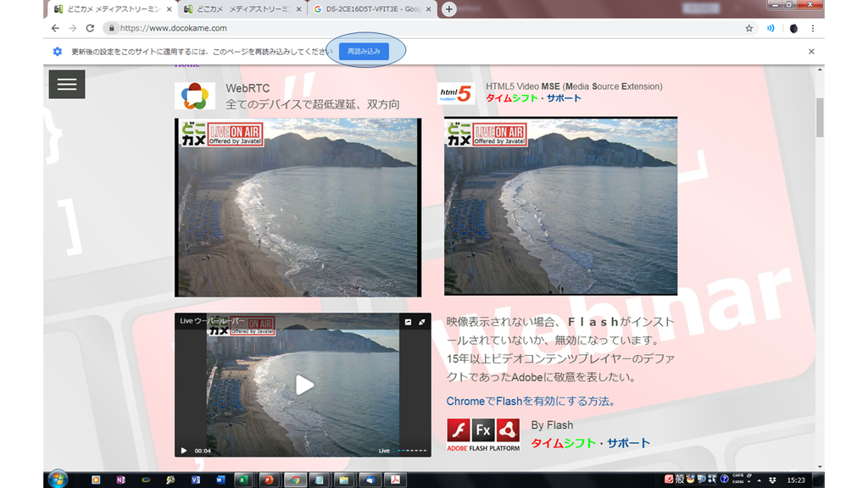Screen dimensions: 868x488
Task: Click the Live indicator in Flash player
Action: click(x=384, y=451)
